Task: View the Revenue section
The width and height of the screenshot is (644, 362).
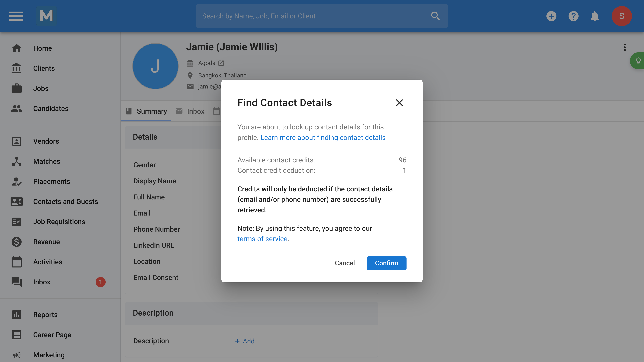Action: tap(46, 242)
